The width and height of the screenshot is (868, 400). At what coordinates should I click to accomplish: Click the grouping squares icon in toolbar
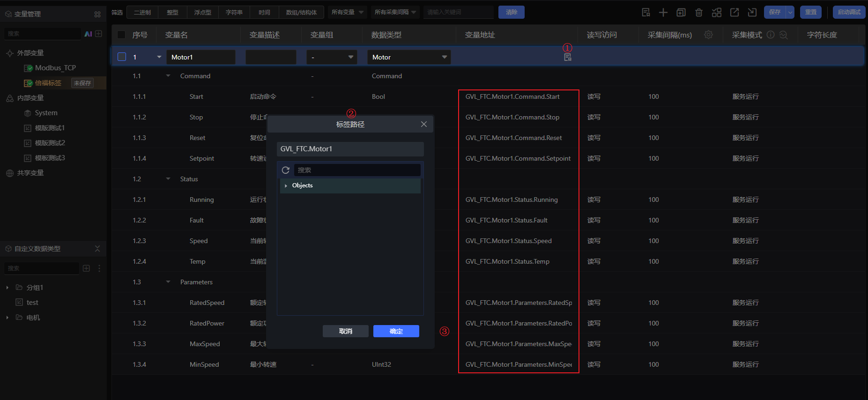pos(717,12)
